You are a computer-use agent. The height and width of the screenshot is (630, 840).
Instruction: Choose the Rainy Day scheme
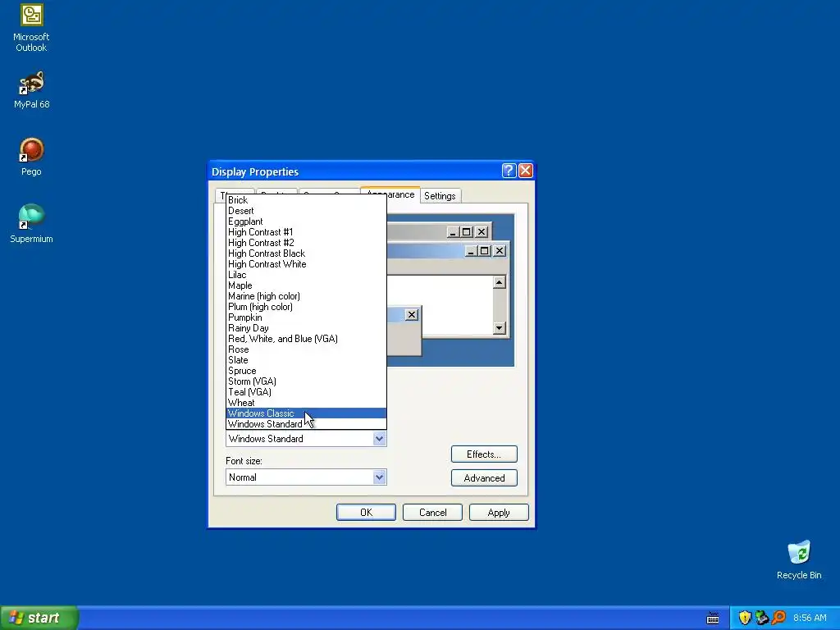point(306,328)
